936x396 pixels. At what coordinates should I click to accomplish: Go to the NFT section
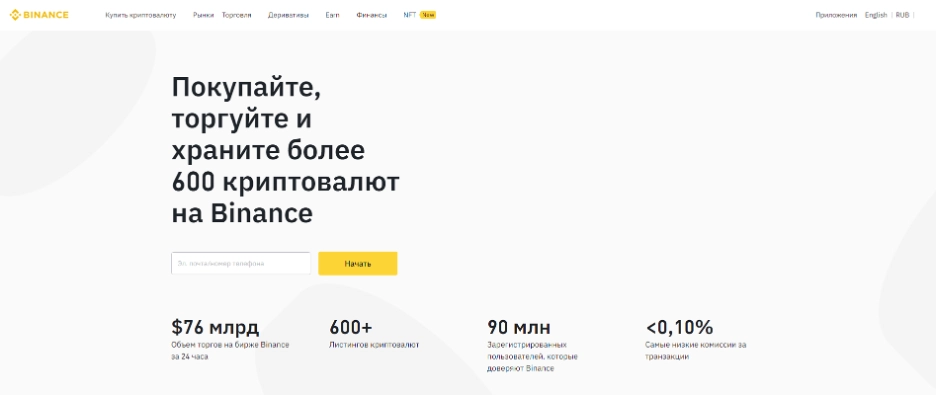[x=410, y=15]
